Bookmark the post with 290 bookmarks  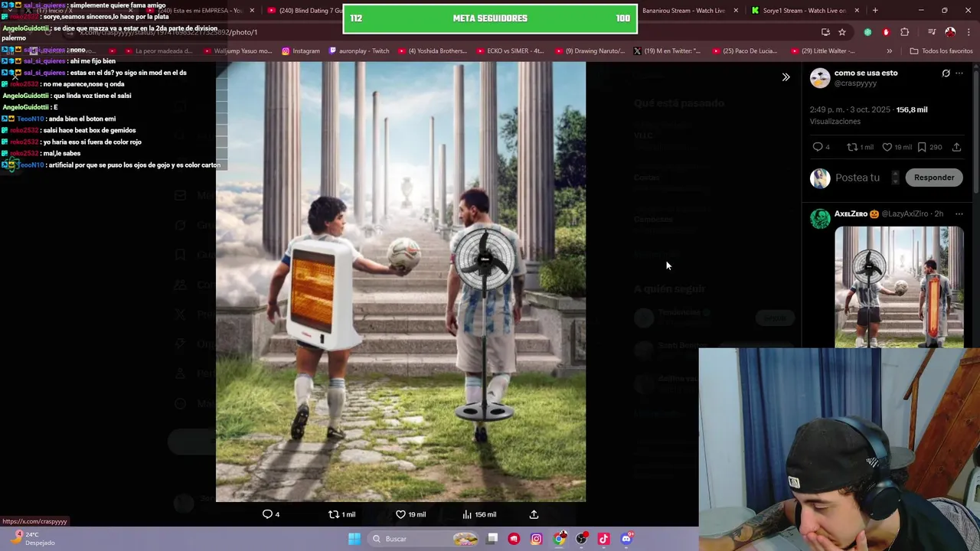coord(922,147)
